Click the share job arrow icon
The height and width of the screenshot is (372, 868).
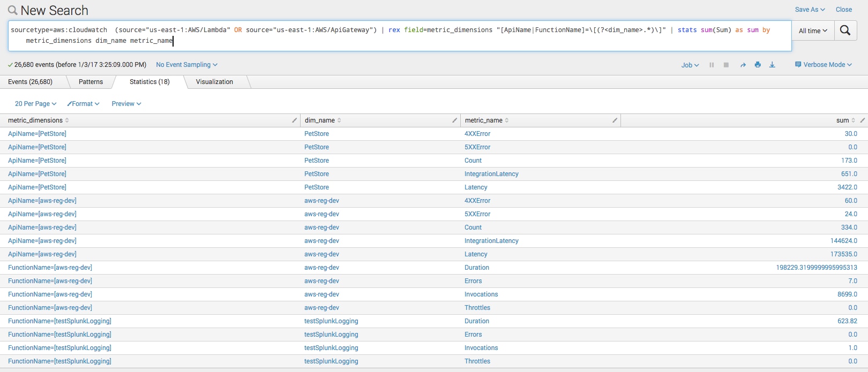pyautogui.click(x=743, y=65)
